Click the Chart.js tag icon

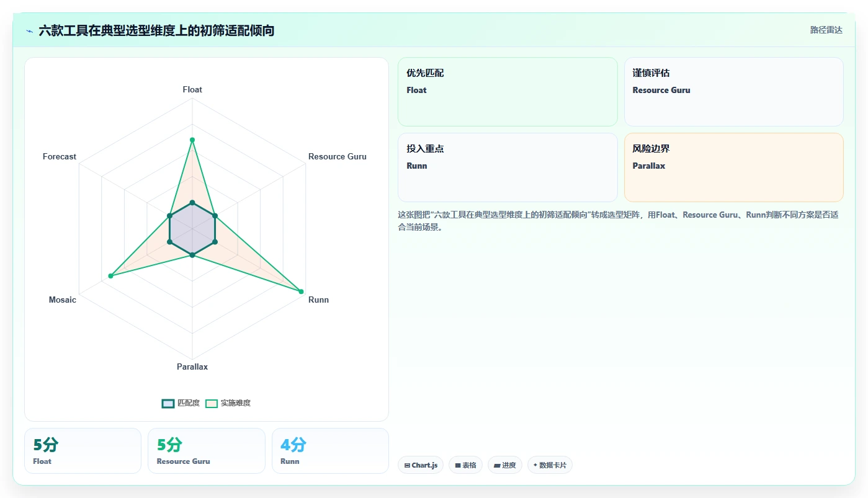click(x=407, y=465)
